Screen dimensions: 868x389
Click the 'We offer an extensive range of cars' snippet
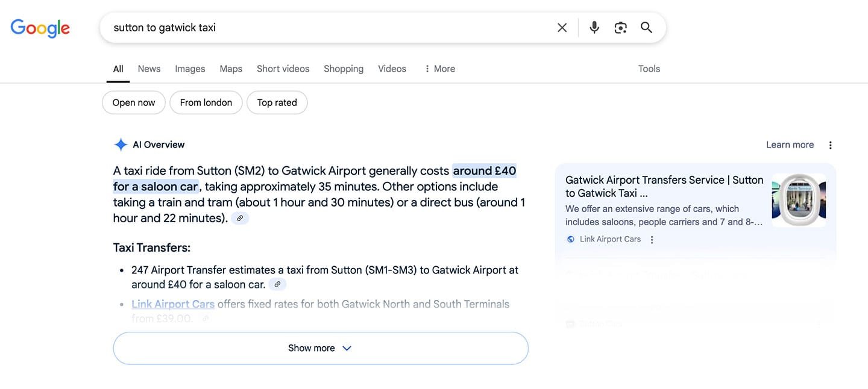pyautogui.click(x=664, y=216)
